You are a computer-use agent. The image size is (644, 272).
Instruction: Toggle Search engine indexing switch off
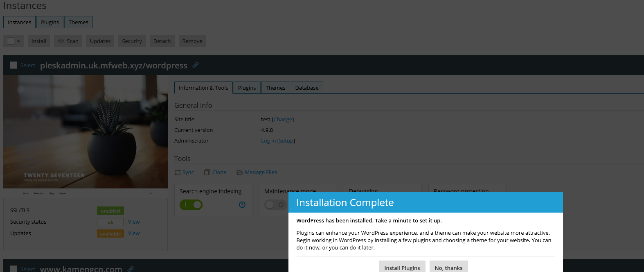(x=191, y=204)
